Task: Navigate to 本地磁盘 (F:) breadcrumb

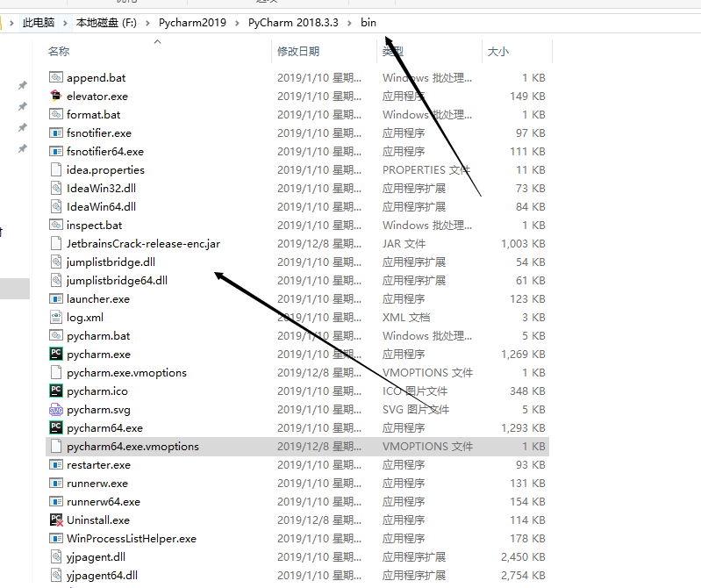Action: 106,23
